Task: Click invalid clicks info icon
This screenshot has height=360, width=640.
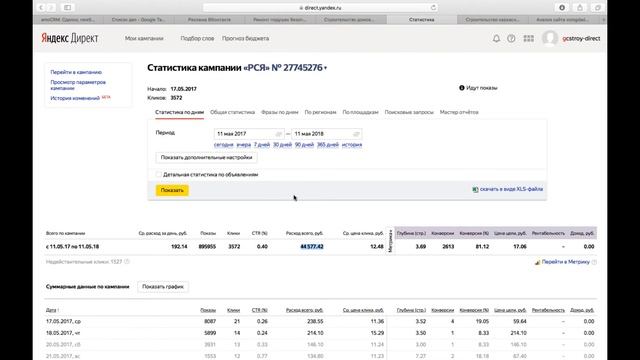Action: pos(127,262)
